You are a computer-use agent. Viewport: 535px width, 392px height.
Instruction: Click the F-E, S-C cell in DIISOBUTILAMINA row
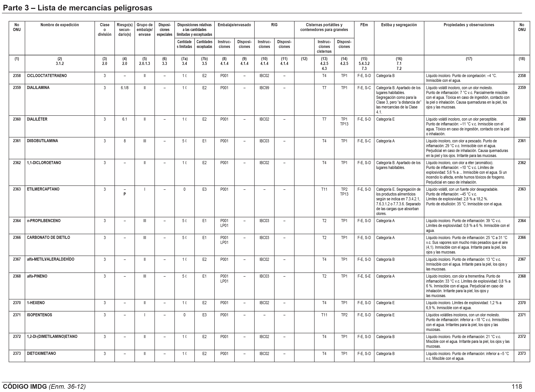[x=364, y=141]
